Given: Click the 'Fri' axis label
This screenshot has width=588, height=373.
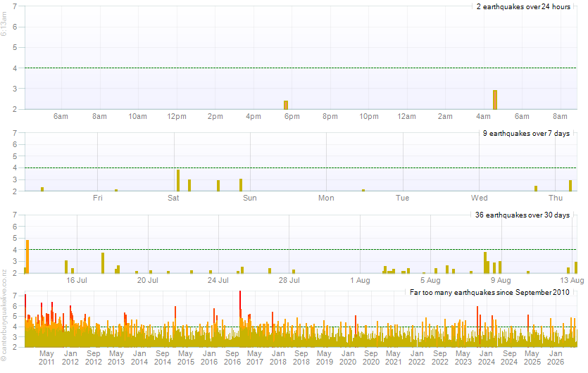Looking at the screenshot, I should 97,198.
